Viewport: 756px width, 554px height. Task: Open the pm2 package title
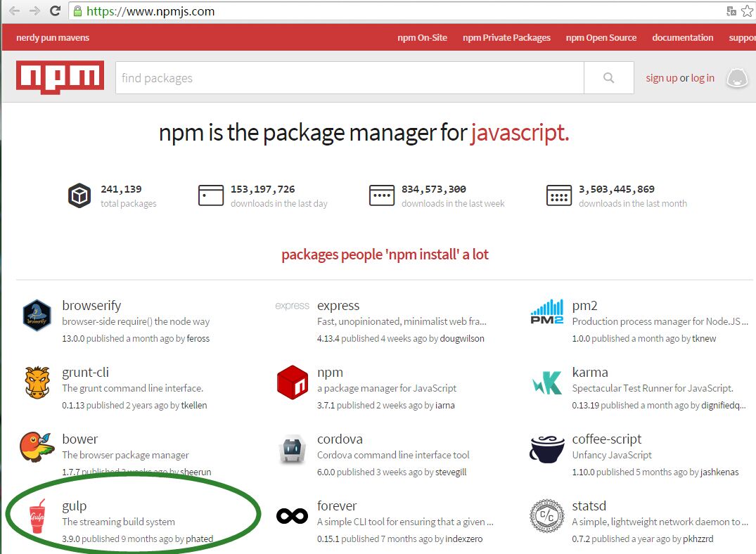point(584,306)
